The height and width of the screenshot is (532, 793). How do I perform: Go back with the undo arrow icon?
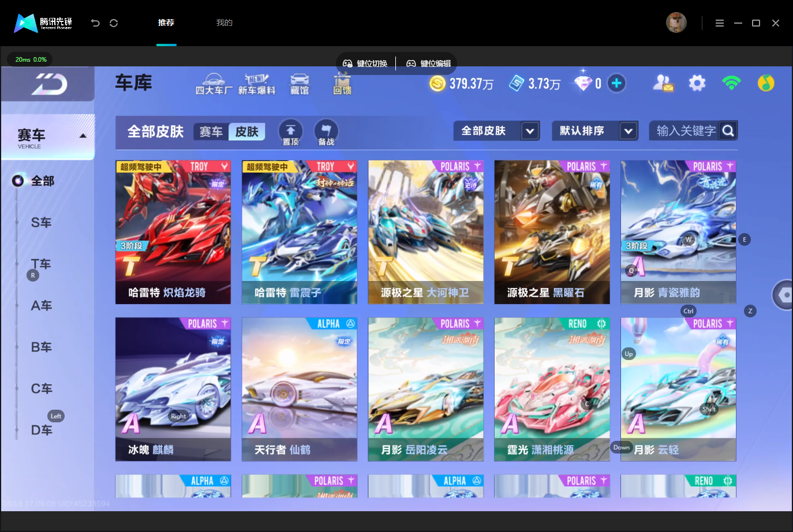coord(95,23)
